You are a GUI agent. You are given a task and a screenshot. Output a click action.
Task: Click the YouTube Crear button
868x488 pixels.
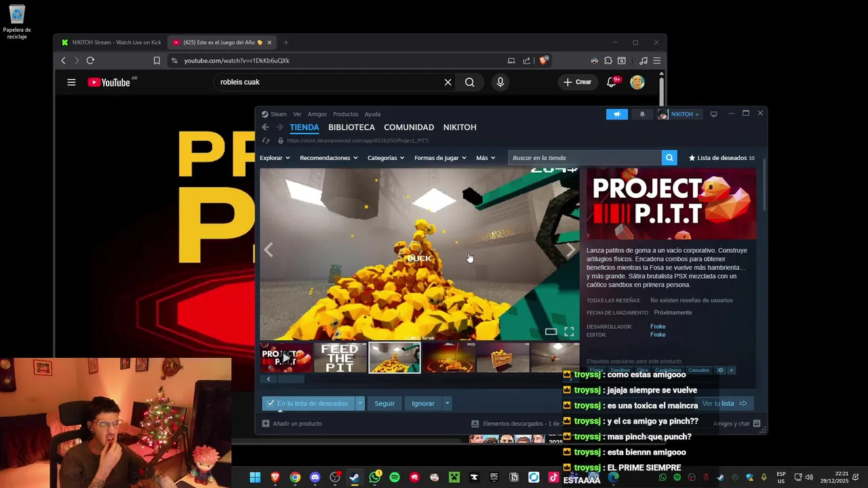pyautogui.click(x=577, y=82)
